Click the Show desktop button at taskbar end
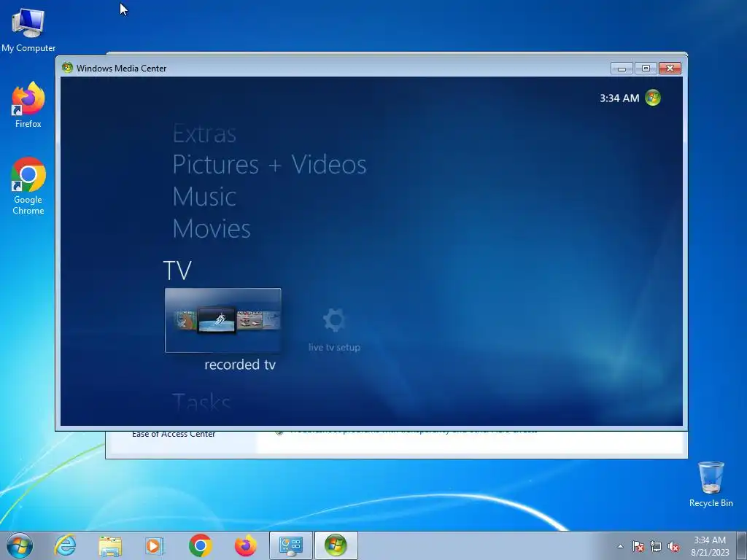Screen dimensions: 747x560 click(x=743, y=545)
